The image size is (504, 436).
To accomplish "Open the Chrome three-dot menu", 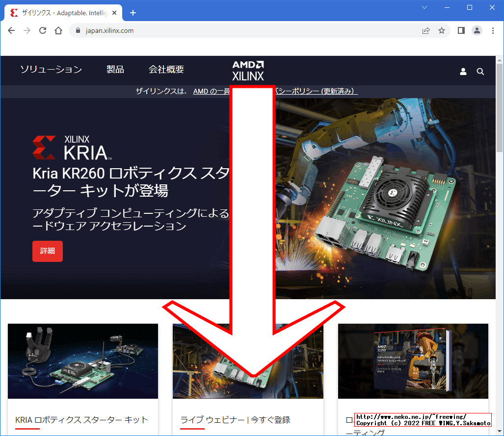I will click(x=493, y=30).
